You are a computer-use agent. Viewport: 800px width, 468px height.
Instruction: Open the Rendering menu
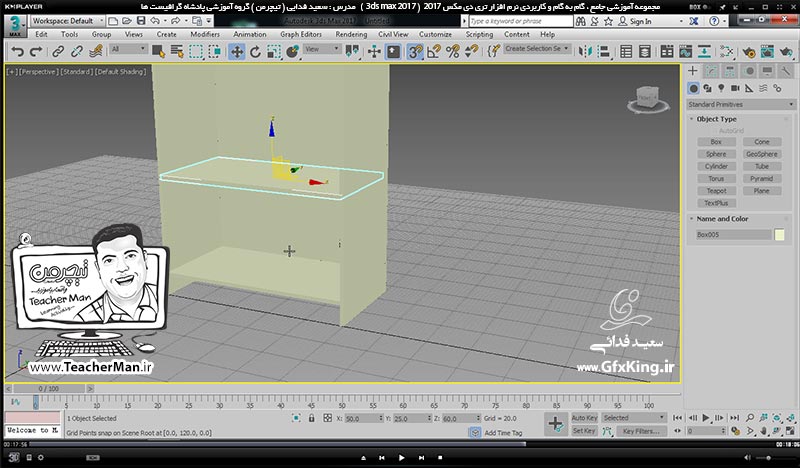coord(351,34)
